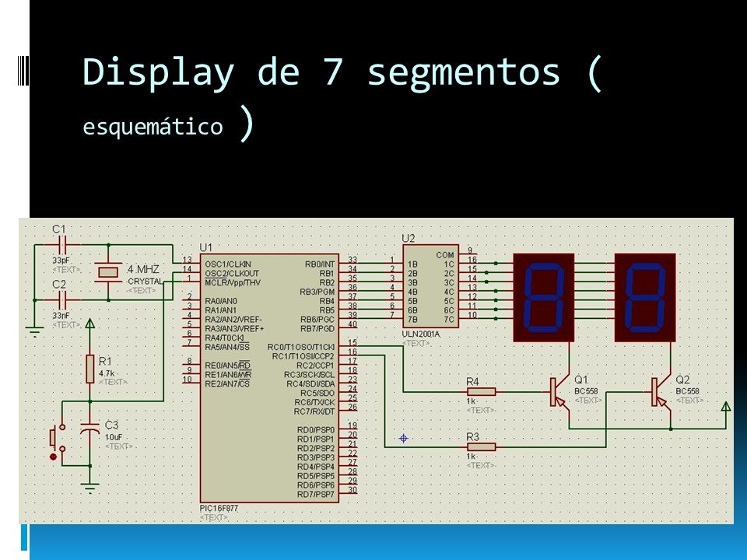Select the 4 MHZ crystal component symbol
This screenshot has width=747, height=560.
click(108, 272)
